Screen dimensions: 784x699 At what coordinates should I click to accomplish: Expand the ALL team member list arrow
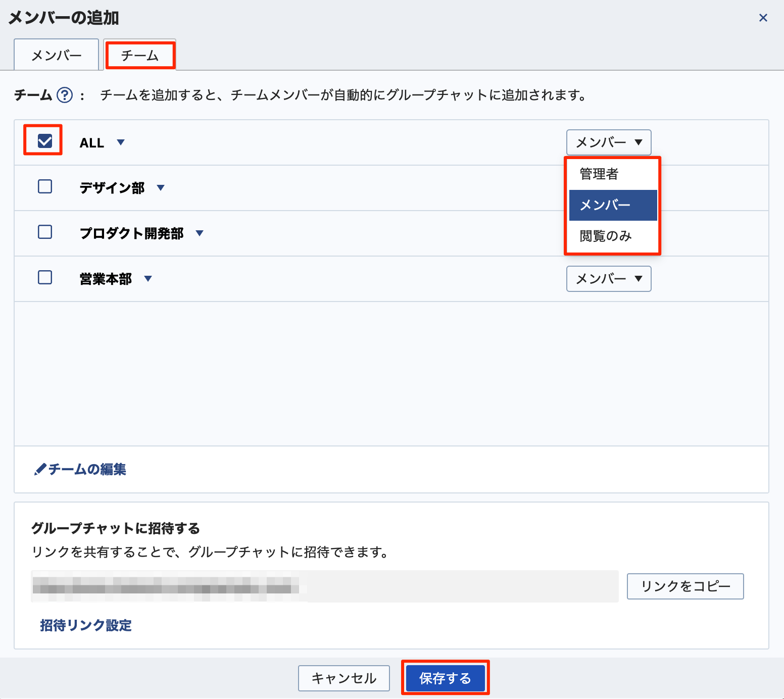pyautogui.click(x=121, y=142)
